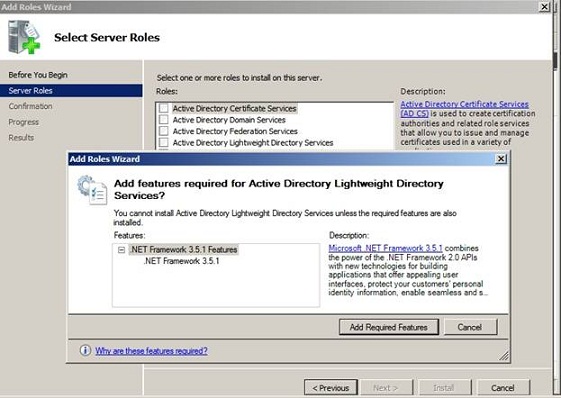Open Active Directory Certificate Services (AD CS) link
561x398 pixels.
pyautogui.click(x=464, y=109)
